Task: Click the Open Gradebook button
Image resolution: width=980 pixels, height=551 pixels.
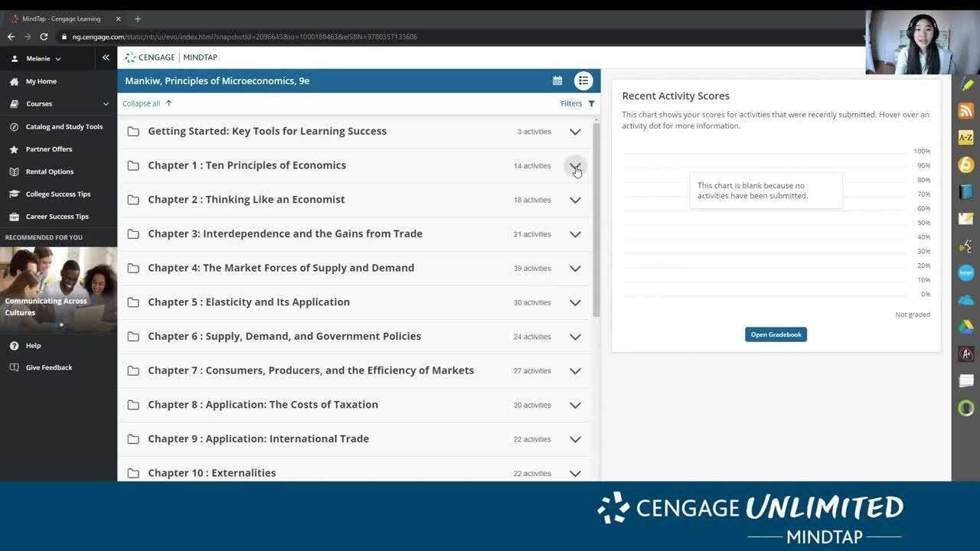Action: pyautogui.click(x=776, y=334)
